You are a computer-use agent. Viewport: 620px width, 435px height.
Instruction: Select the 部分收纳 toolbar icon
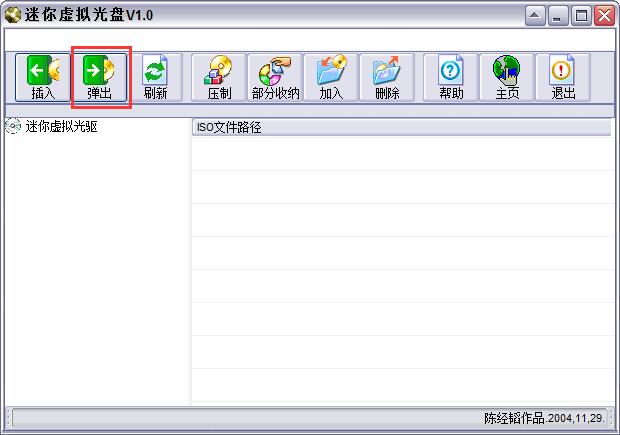point(276,78)
